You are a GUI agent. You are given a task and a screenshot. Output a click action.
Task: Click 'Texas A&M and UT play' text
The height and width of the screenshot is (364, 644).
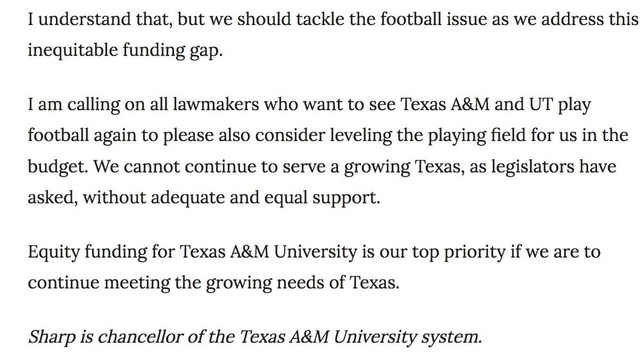tap(496, 104)
